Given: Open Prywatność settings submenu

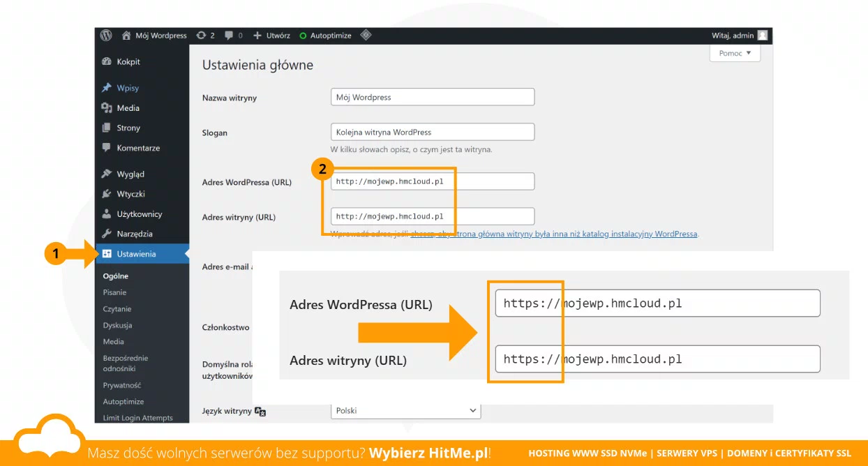Looking at the screenshot, I should click(122, 385).
